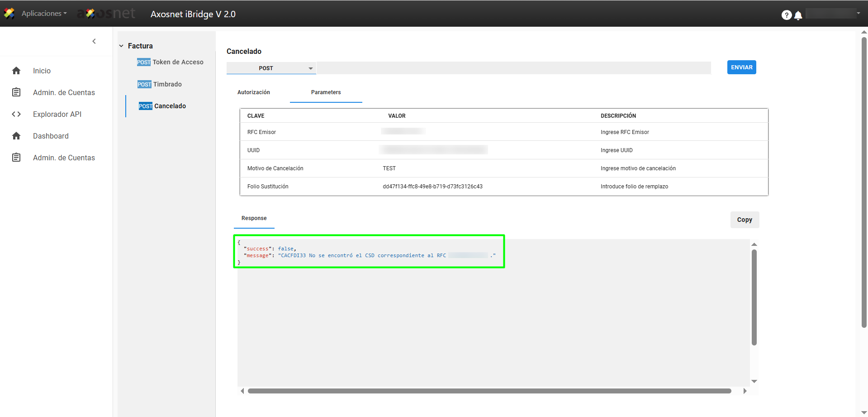Image resolution: width=868 pixels, height=417 pixels.
Task: Open the POST method dropdown
Action: point(271,68)
